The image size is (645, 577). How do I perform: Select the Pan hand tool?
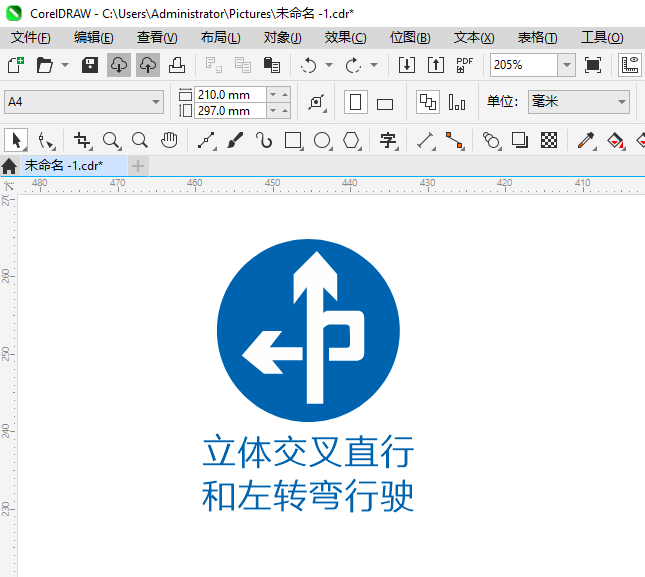[x=169, y=141]
